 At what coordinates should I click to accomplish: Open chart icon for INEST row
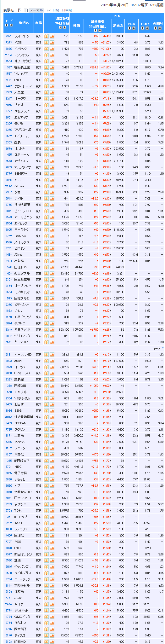coord(52,80)
